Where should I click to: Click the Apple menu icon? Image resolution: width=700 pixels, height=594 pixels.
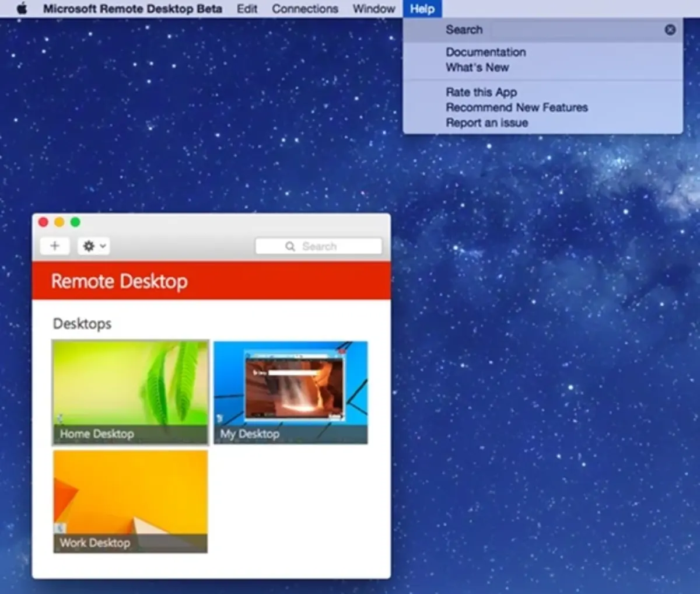pos(22,9)
